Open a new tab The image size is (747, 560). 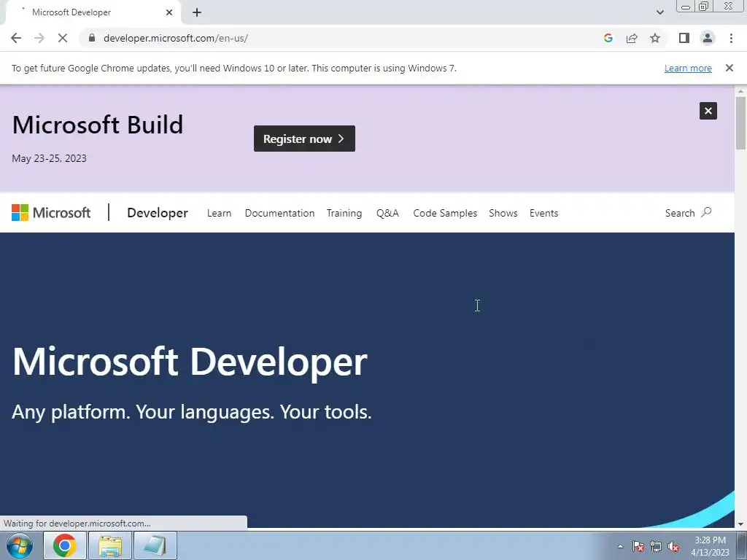pos(197,12)
